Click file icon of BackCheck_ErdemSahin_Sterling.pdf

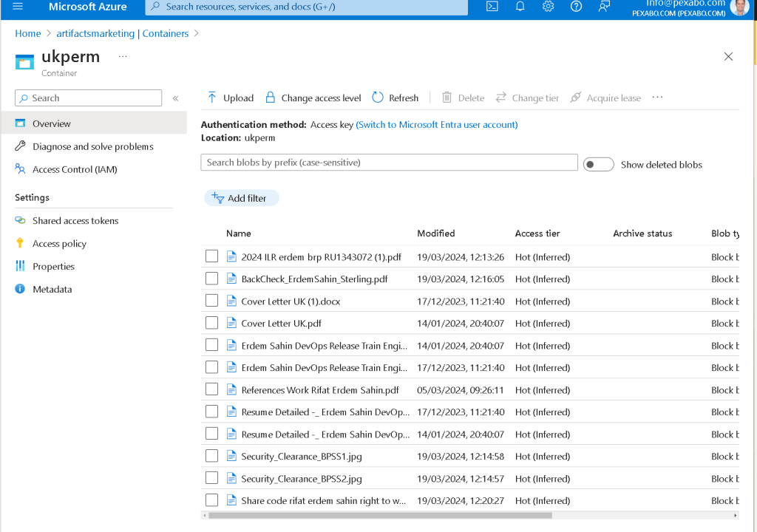[231, 279]
